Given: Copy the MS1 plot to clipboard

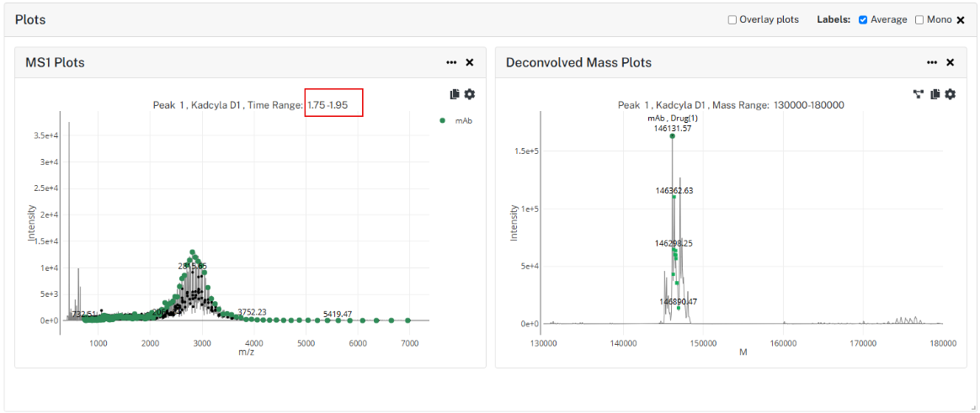Looking at the screenshot, I should pos(455,94).
